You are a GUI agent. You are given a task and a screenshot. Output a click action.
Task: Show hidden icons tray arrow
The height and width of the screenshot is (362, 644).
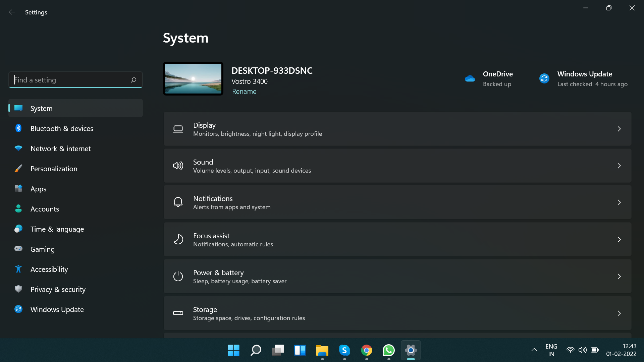(534, 350)
